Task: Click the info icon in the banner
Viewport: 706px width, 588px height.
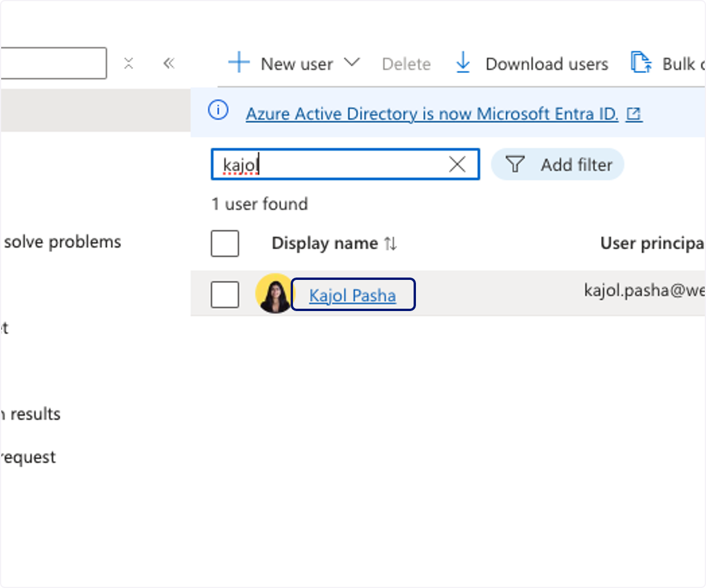Action: coord(218,110)
